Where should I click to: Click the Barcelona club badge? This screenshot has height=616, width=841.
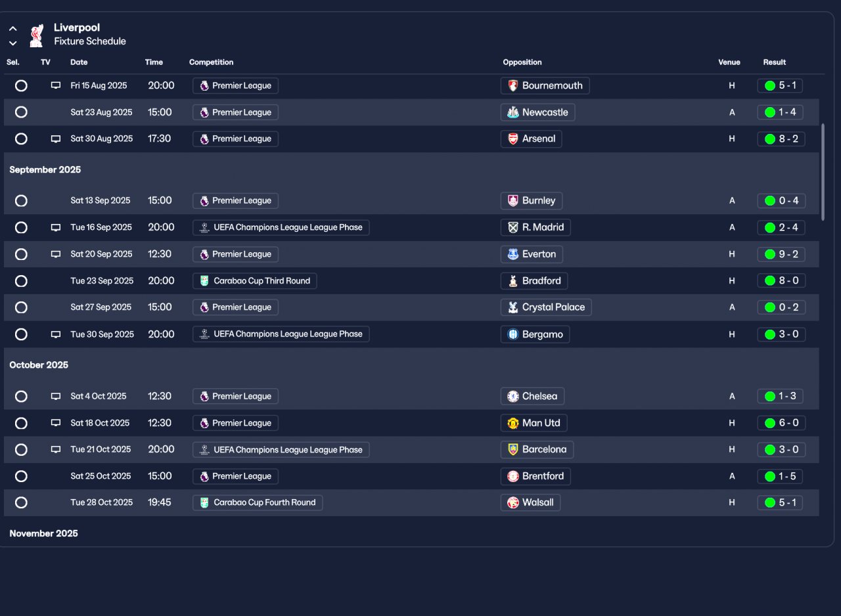pyautogui.click(x=513, y=450)
